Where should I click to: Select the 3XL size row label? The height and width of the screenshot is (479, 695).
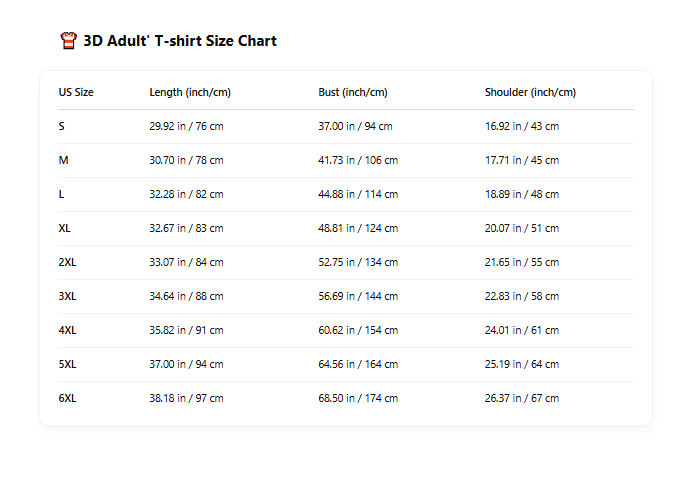[67, 296]
